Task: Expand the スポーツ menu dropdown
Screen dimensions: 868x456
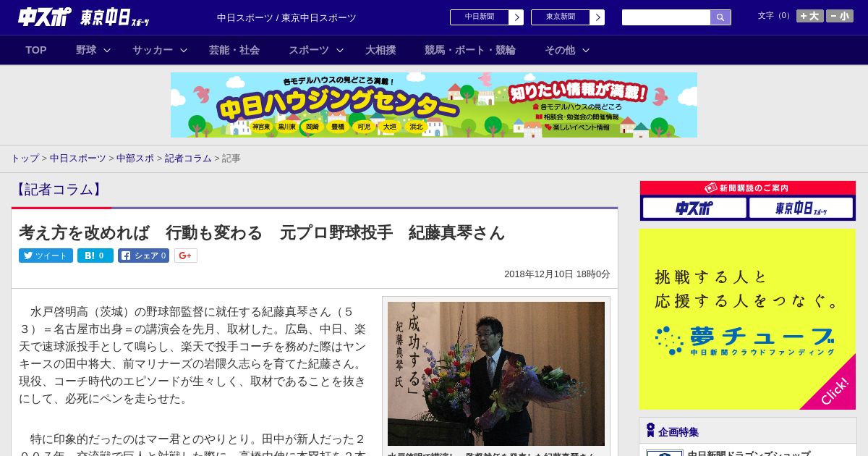Action: 316,50
